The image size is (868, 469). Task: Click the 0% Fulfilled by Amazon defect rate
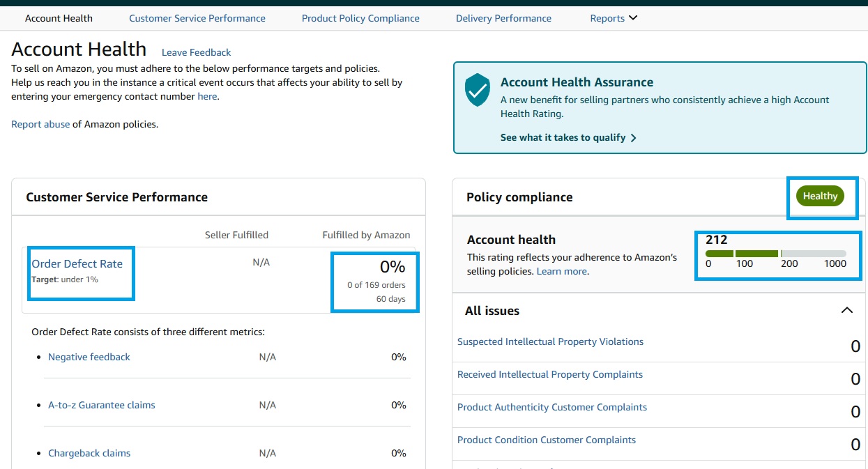pos(393,266)
